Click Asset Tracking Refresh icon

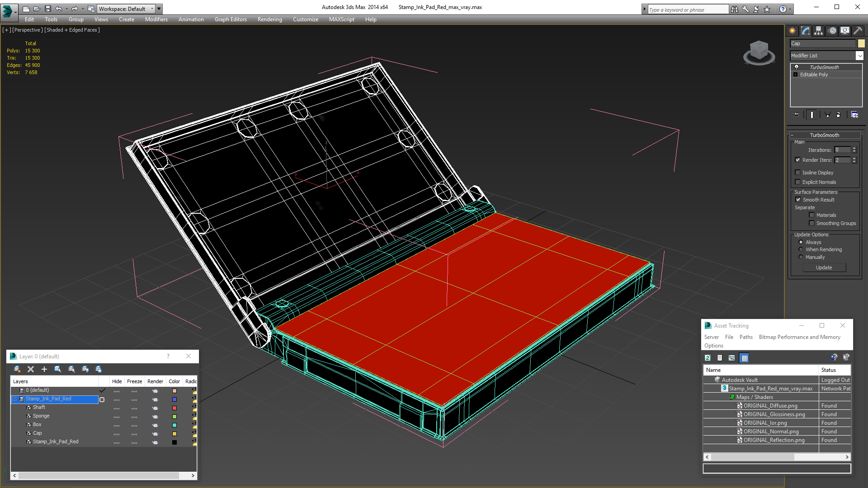[x=708, y=358]
